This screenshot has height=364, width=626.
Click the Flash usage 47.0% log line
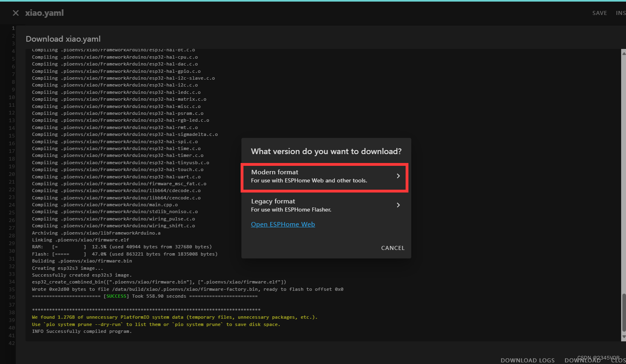pos(125,254)
